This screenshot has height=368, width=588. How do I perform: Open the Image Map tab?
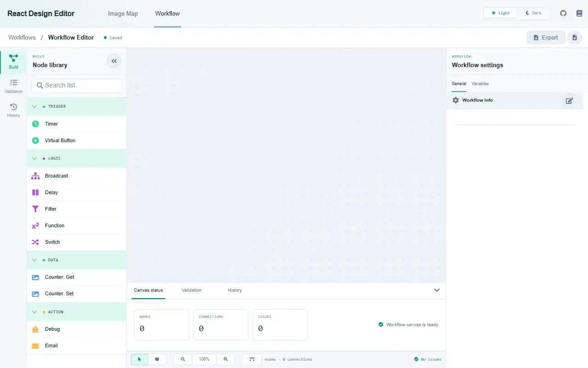(123, 13)
